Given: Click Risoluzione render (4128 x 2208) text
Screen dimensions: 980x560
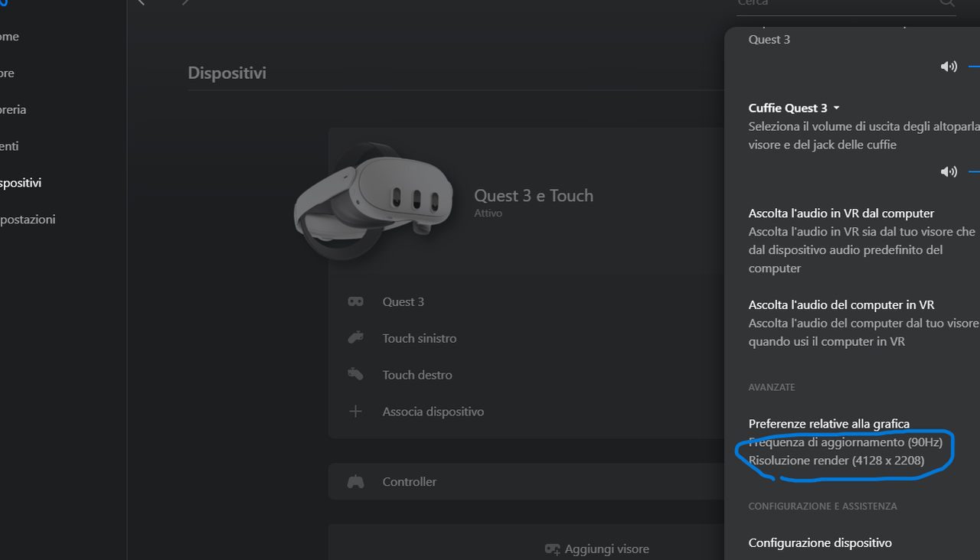Looking at the screenshot, I should (836, 461).
